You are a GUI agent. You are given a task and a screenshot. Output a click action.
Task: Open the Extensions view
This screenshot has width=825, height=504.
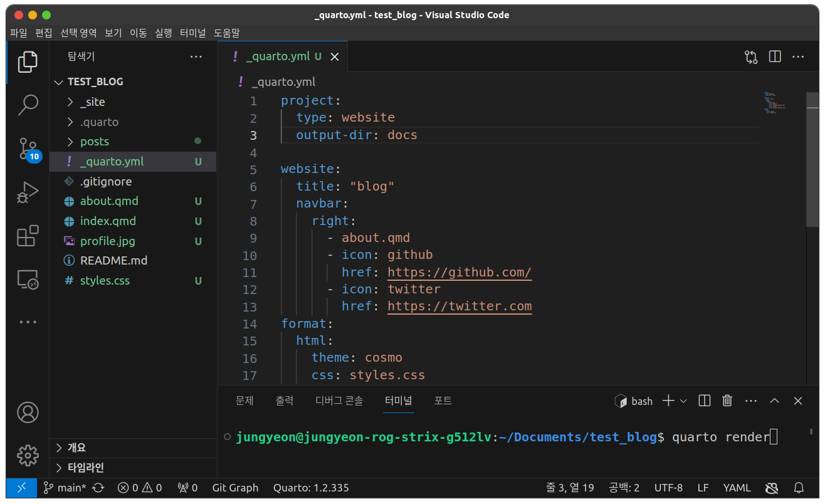tap(28, 236)
